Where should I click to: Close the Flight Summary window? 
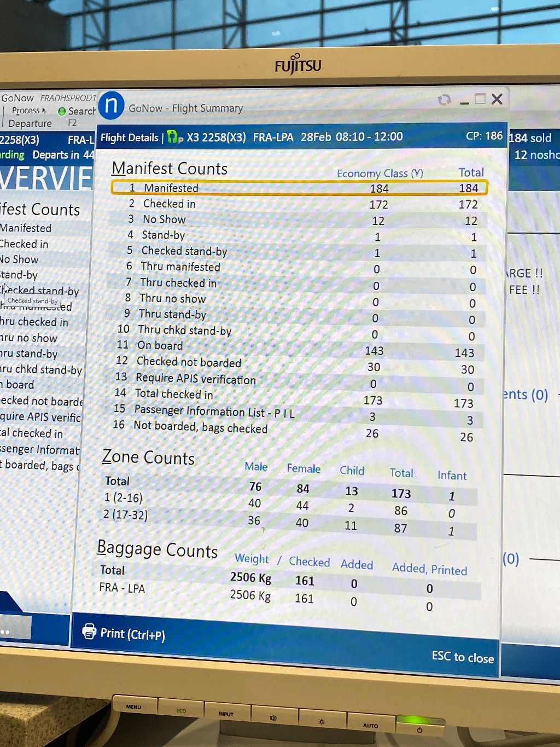coord(497,99)
